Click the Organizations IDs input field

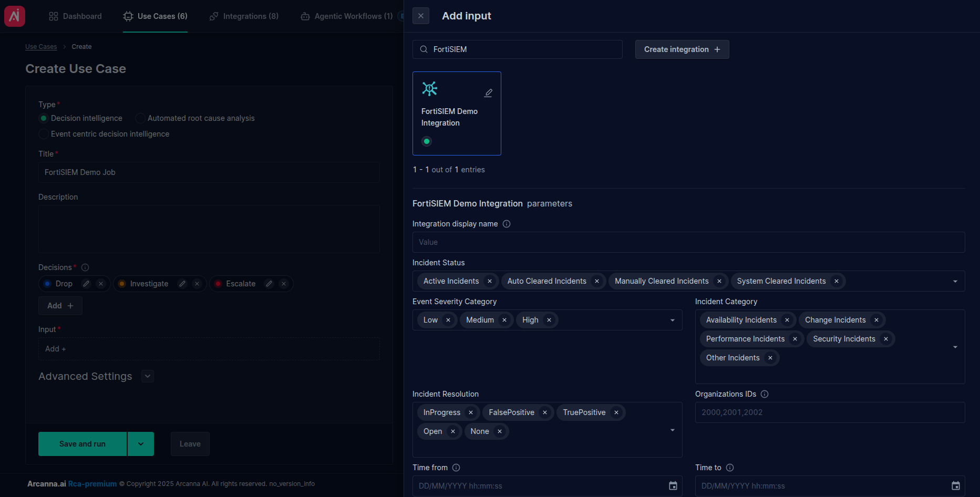830,412
